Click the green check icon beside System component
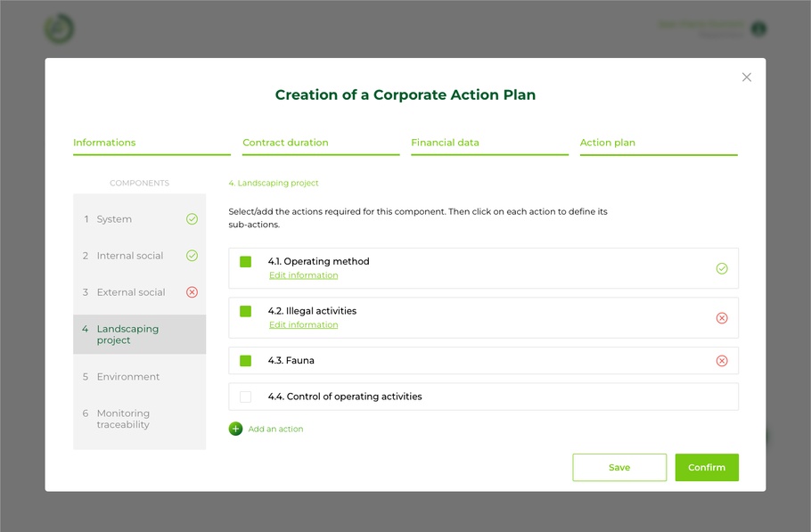Screen dimensions: 811x532 [192, 219]
